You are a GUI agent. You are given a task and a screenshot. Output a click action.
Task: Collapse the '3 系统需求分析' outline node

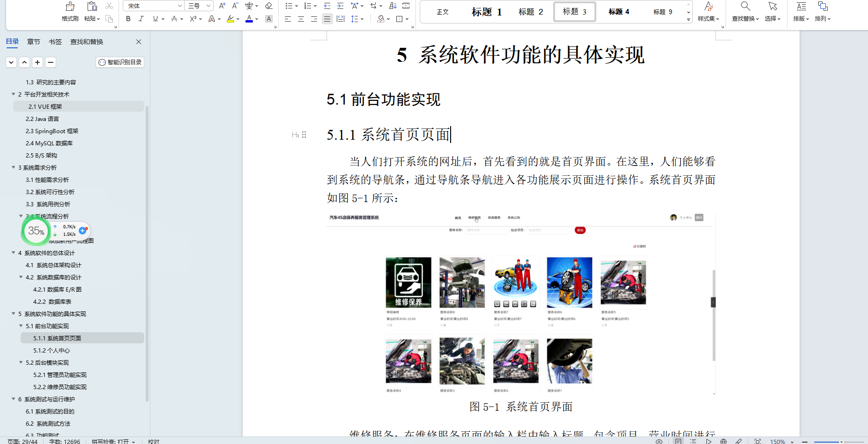coord(14,167)
